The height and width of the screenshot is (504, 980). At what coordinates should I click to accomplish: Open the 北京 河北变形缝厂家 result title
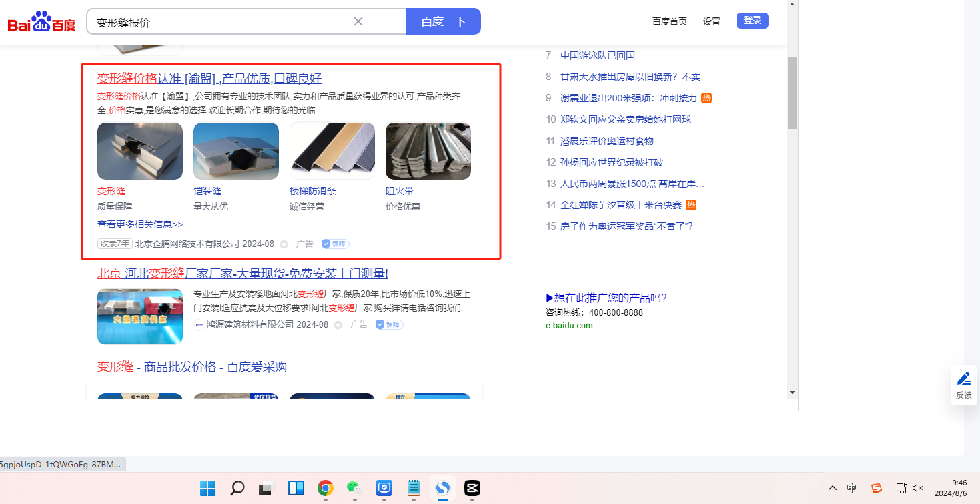coord(243,273)
